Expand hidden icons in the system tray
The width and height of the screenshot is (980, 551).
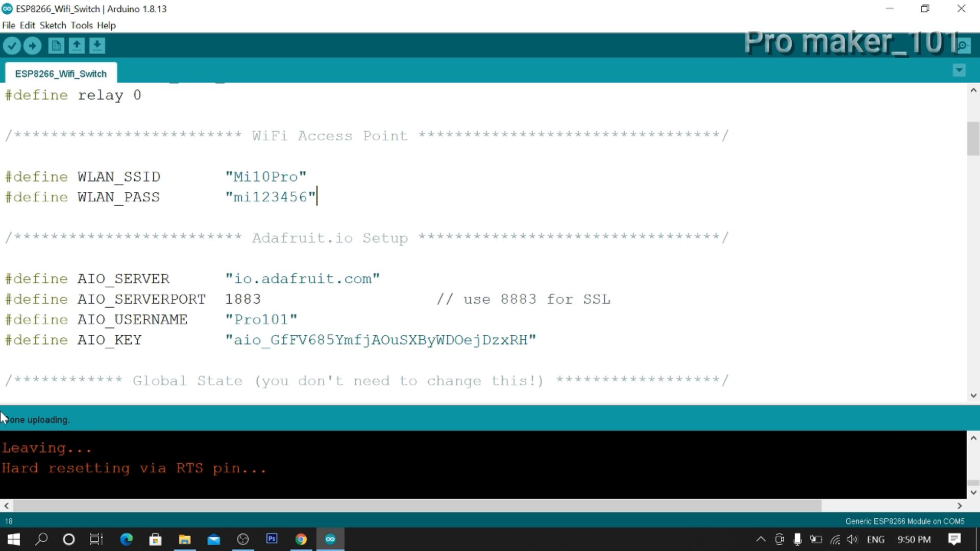coord(760,539)
